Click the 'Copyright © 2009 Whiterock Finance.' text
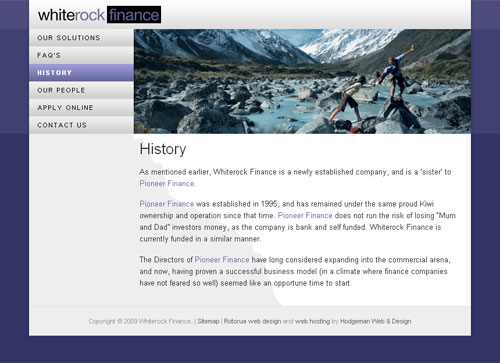Viewport: 500px width, 363px height. pyautogui.click(x=140, y=321)
